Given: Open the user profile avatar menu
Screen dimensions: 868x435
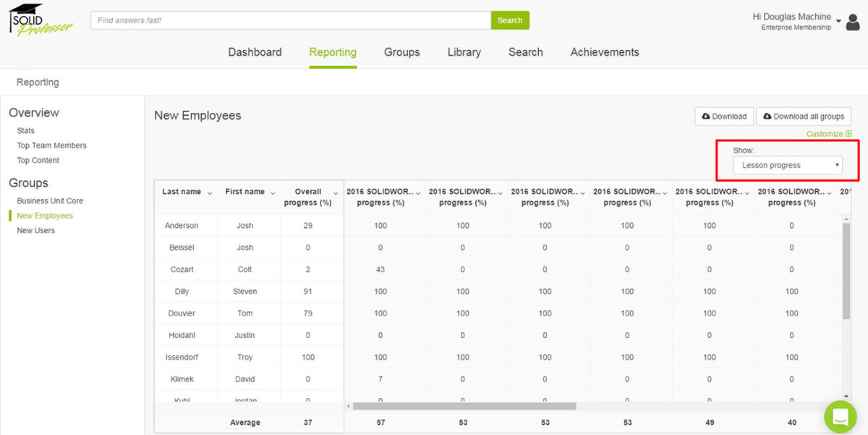Looking at the screenshot, I should [852, 22].
